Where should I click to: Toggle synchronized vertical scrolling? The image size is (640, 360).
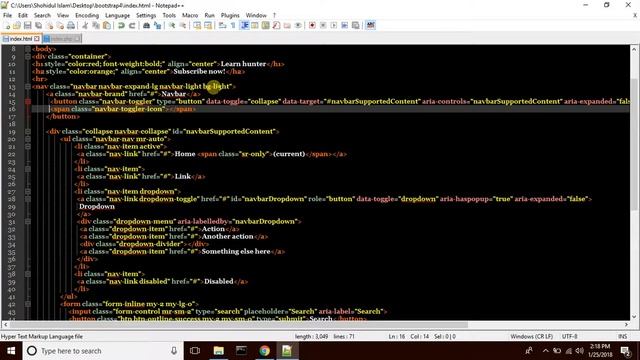click(197, 25)
